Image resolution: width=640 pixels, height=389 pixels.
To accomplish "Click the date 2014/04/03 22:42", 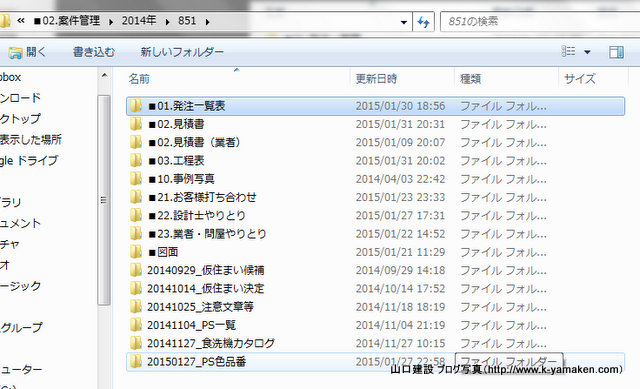I will tap(400, 179).
